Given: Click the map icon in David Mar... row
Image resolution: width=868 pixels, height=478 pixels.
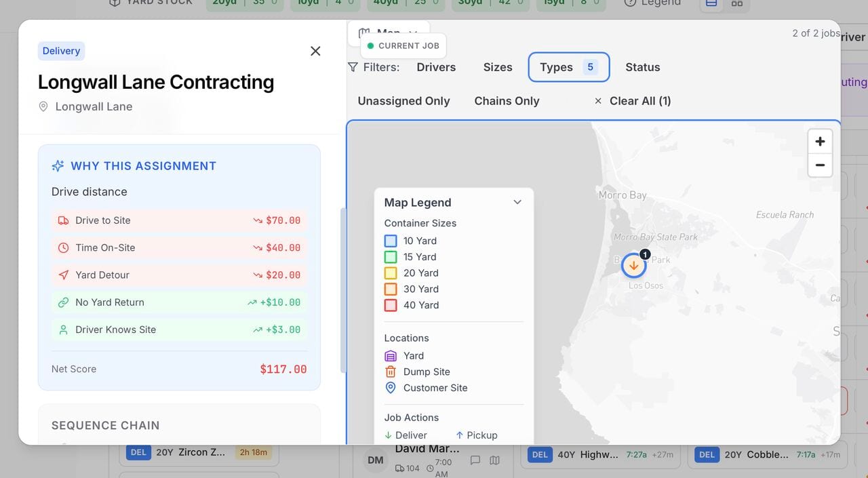Looking at the screenshot, I should 495,460.
